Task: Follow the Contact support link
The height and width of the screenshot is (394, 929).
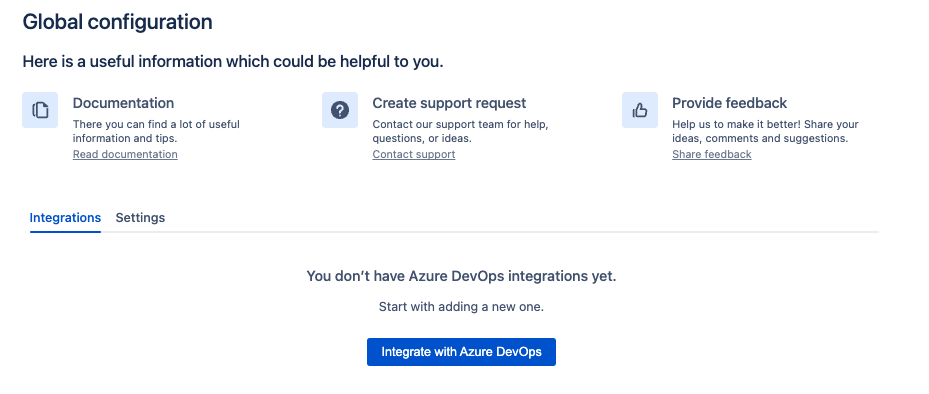Action: tap(414, 154)
